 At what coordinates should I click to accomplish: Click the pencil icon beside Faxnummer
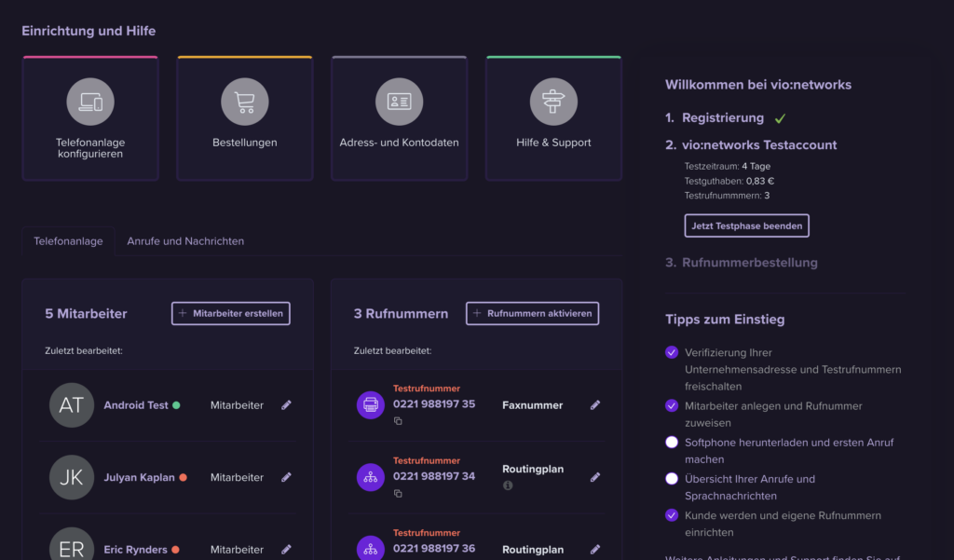tap(595, 404)
